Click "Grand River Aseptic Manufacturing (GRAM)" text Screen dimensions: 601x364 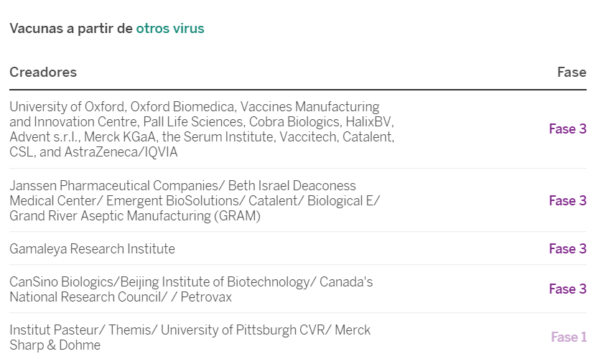pos(135,215)
